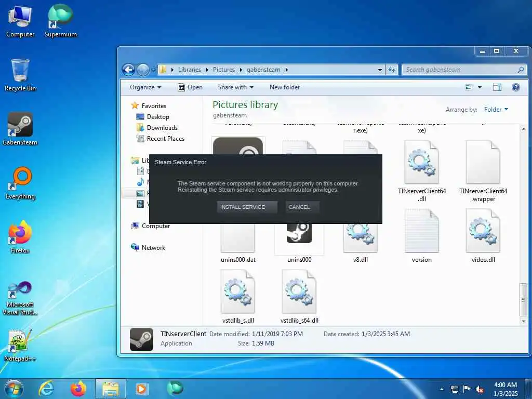532x399 pixels.
Task: Open the Supermium desktop shortcut
Action: [60, 21]
